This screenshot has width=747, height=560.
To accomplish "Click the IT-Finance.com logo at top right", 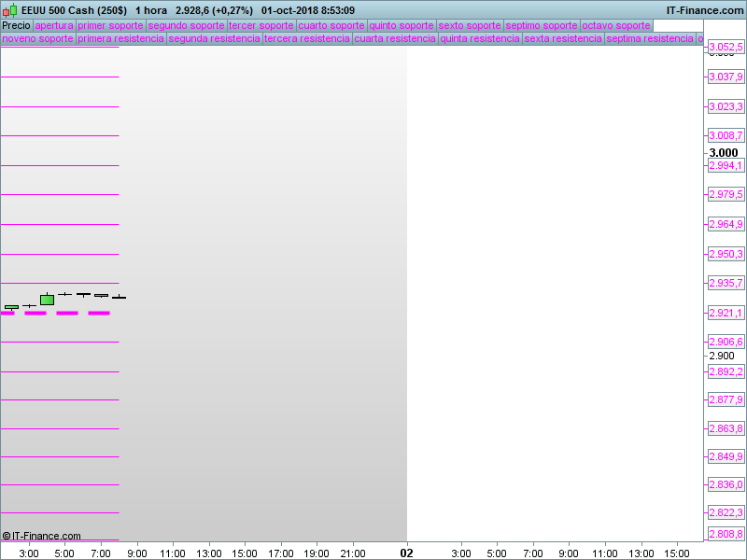I will (x=705, y=10).
